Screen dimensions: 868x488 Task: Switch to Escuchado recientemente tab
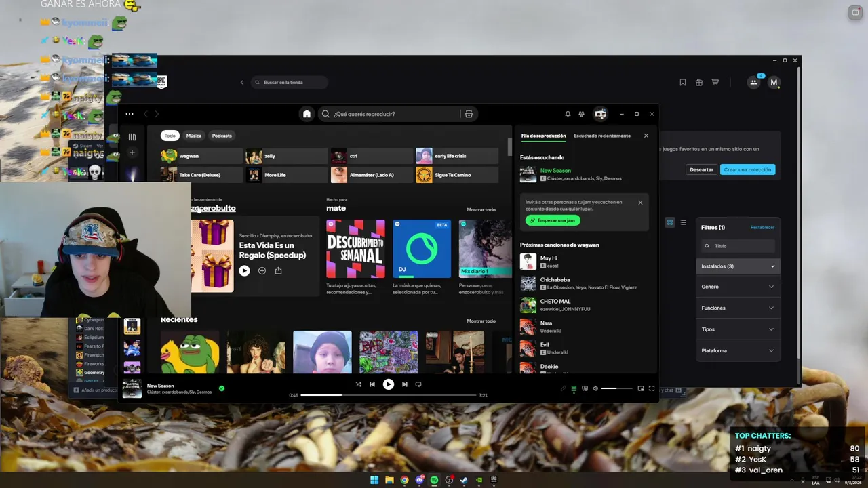(602, 136)
